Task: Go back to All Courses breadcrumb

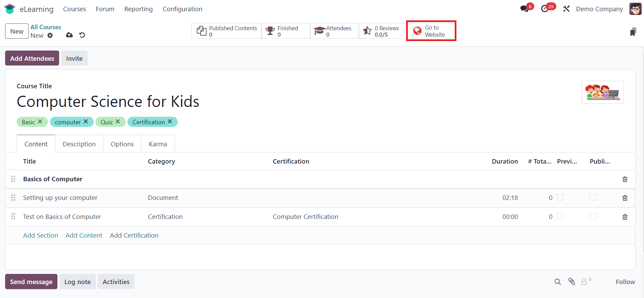Action: coord(46,27)
